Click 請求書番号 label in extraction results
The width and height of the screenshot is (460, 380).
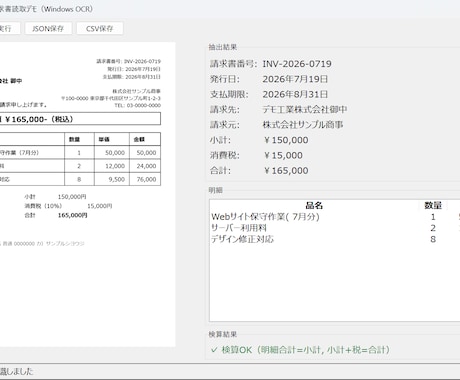pyautogui.click(x=233, y=64)
